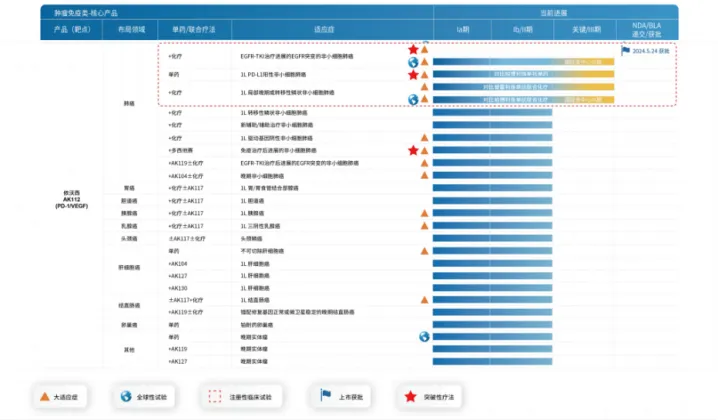Click the orange triangle 大适应症 legend icon
Screen dimensions: 719x420
coord(45,396)
